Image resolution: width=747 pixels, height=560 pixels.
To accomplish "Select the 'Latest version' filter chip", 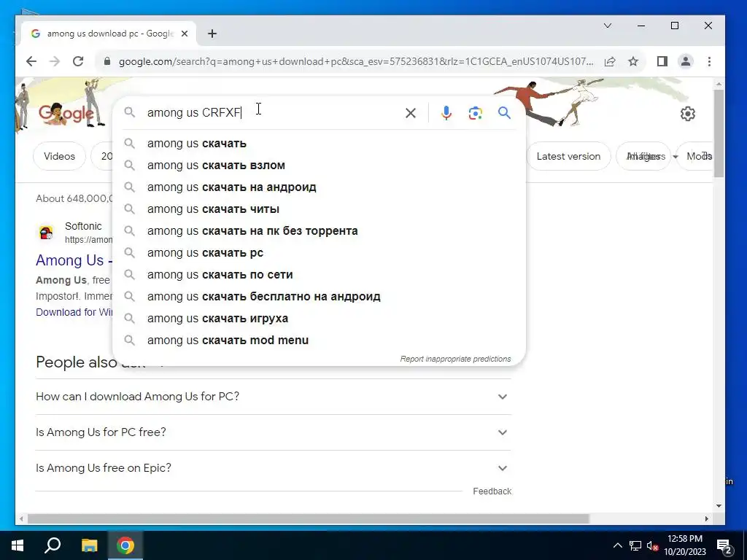I will (x=568, y=156).
